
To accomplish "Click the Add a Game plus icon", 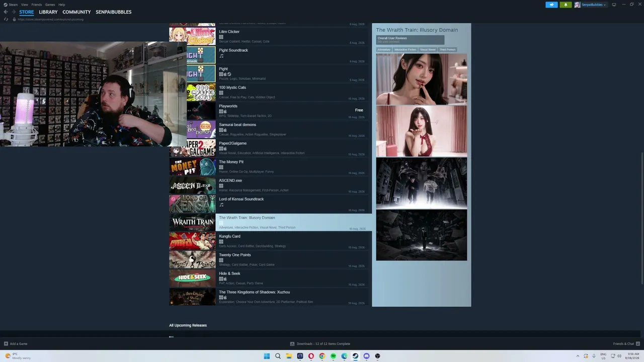I will pyautogui.click(x=6, y=344).
